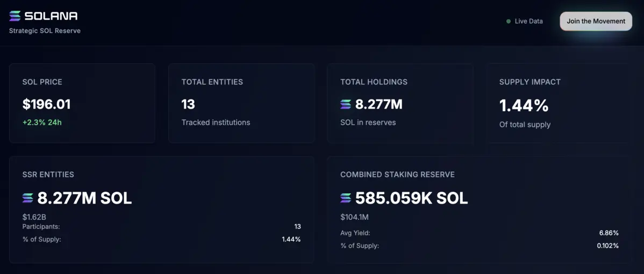
Task: Click the Solana icon next to 8.277M SOL
Action: coord(28,198)
